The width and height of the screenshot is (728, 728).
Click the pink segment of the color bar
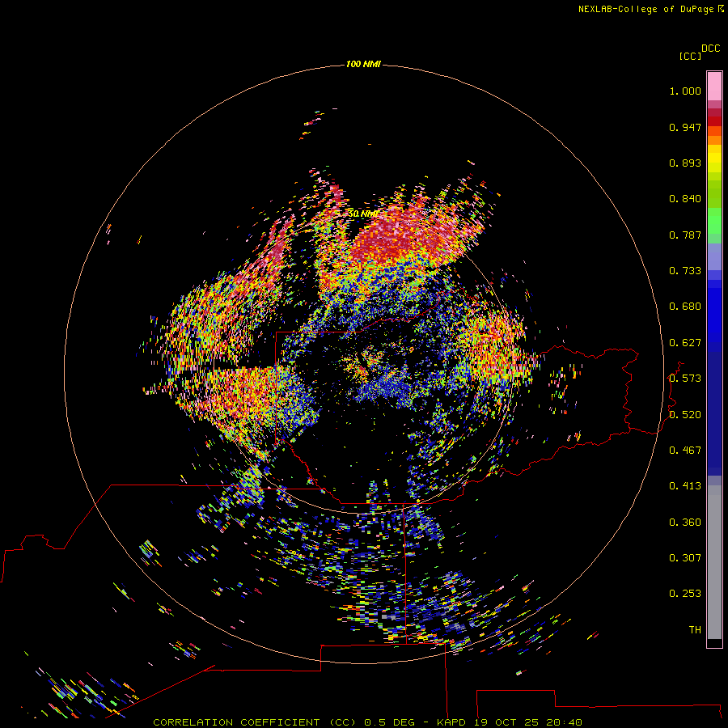point(714,87)
